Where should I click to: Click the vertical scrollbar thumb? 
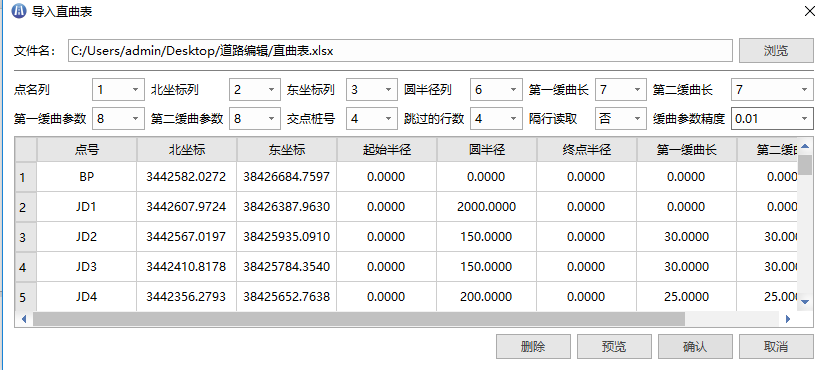[x=806, y=165]
